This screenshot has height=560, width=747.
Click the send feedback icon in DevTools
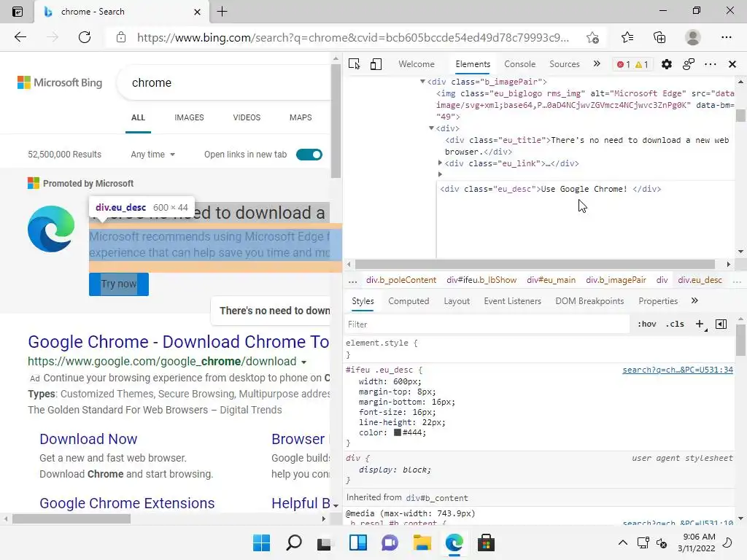pyautogui.click(x=689, y=64)
